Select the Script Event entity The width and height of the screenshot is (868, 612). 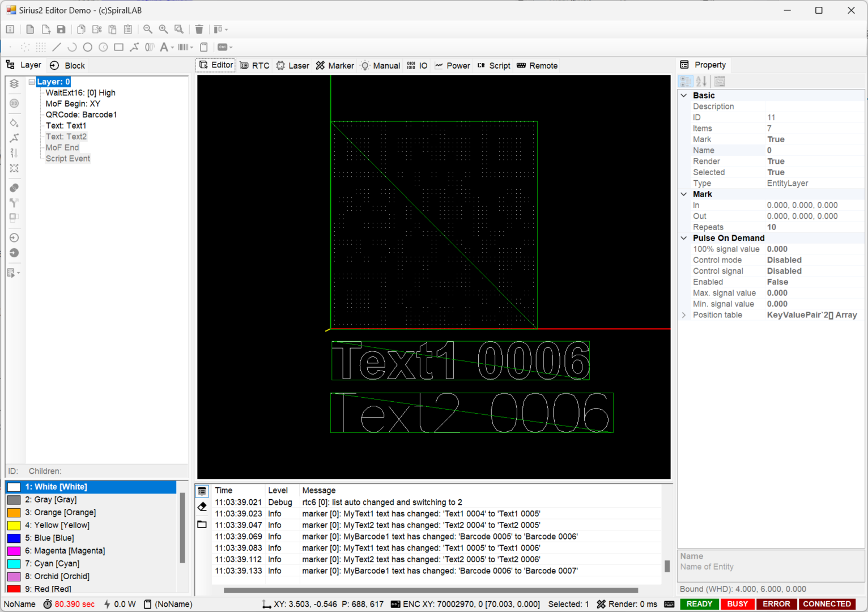coord(67,159)
